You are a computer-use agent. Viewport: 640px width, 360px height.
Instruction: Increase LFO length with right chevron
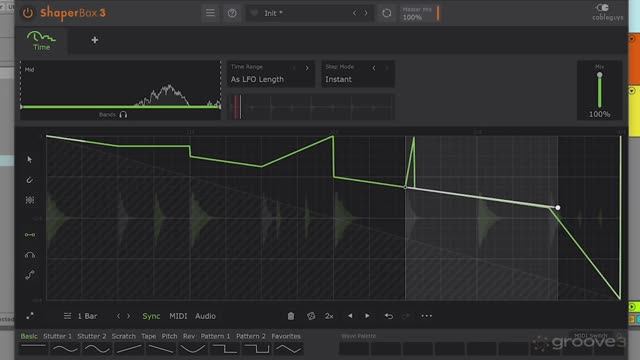(x=129, y=316)
